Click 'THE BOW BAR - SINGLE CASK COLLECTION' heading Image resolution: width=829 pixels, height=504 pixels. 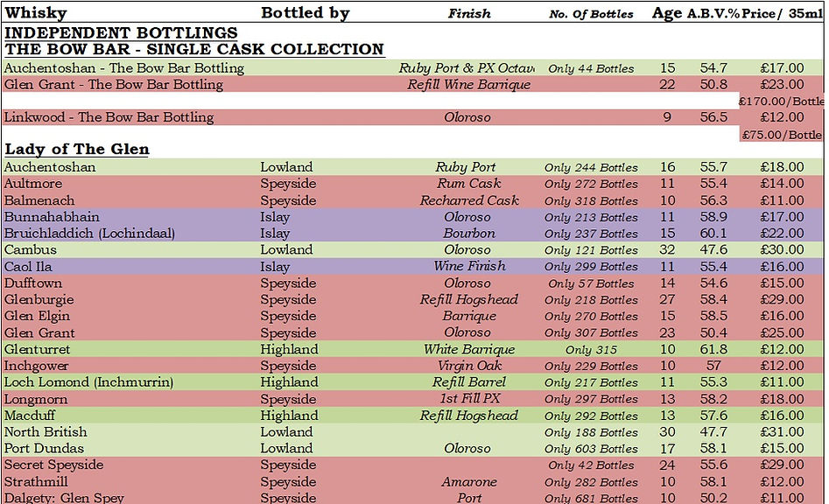[x=194, y=49]
